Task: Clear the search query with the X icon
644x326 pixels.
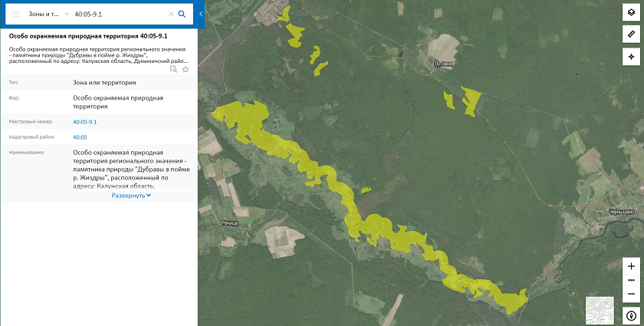Action: click(x=171, y=14)
